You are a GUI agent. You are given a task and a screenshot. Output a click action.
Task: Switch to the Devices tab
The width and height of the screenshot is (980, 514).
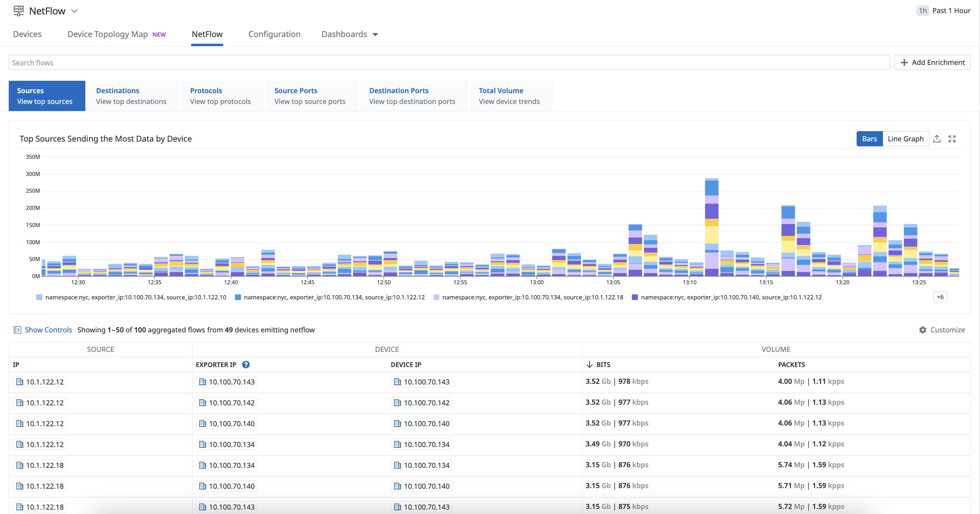click(x=27, y=34)
